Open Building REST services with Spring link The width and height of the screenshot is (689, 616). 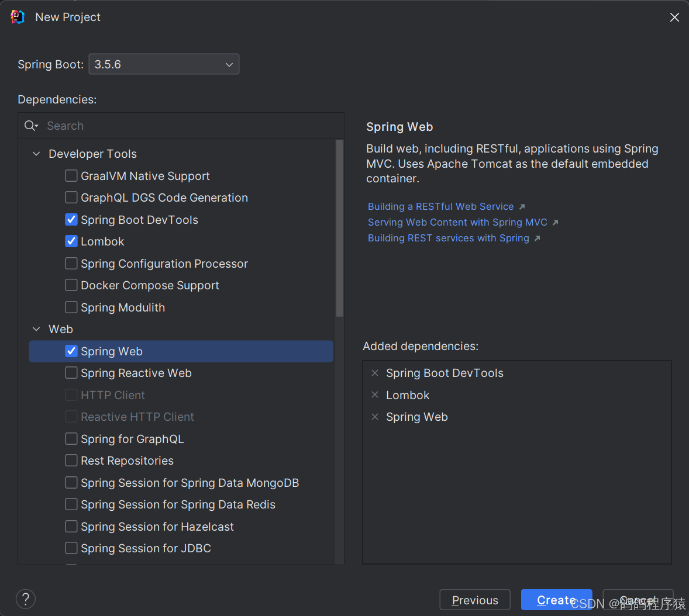pos(448,238)
